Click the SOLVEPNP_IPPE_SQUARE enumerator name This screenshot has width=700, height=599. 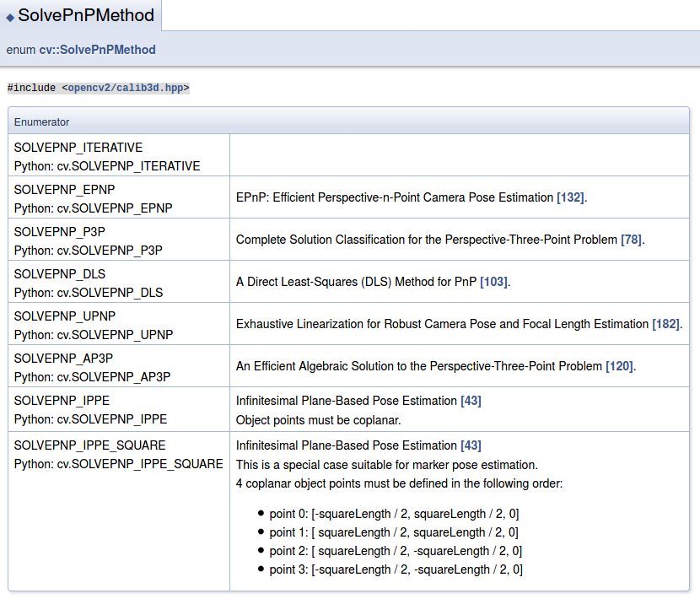(x=89, y=445)
